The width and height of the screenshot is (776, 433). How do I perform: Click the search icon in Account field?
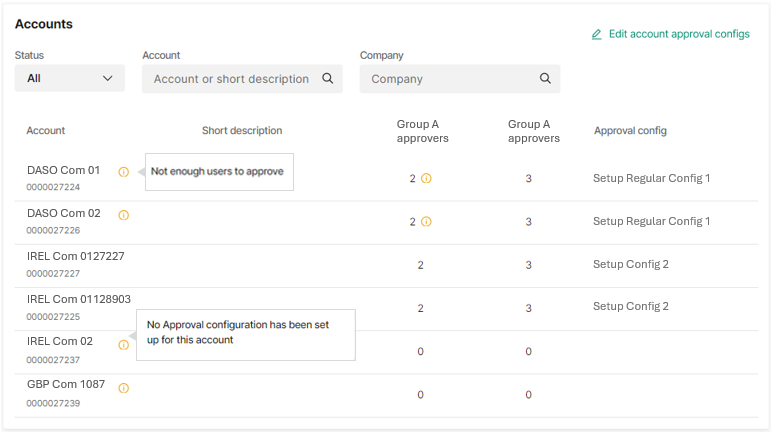(x=328, y=79)
